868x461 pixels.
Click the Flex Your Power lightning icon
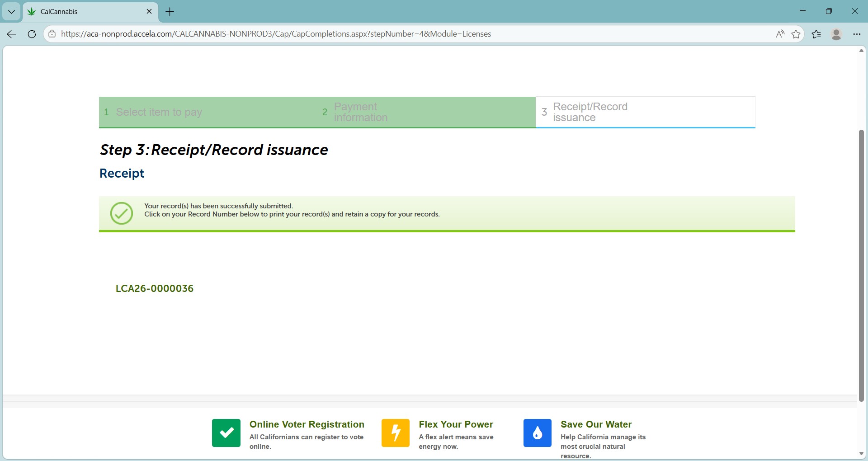point(396,433)
